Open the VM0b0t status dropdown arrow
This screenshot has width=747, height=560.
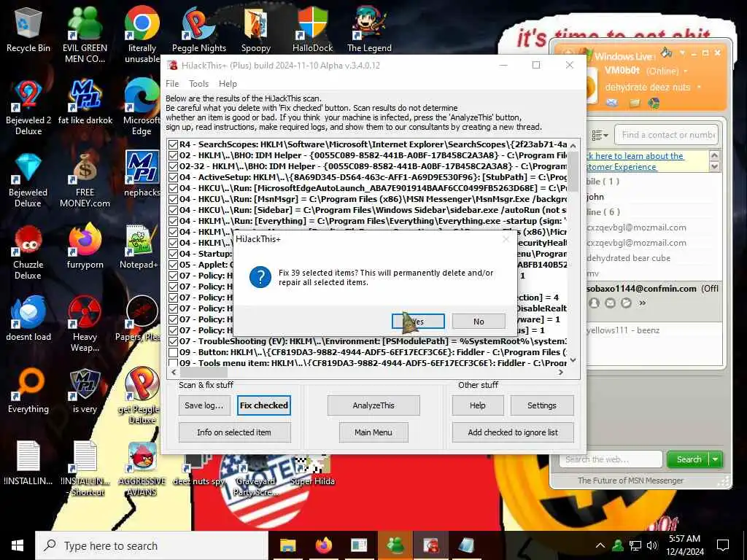pos(686,71)
